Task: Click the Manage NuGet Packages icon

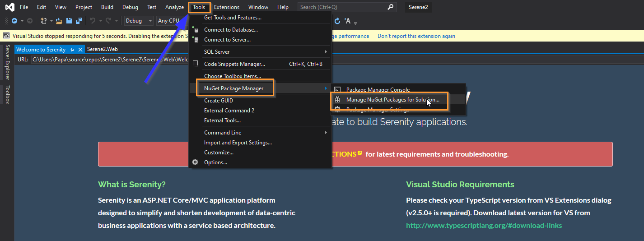Action: pos(337,100)
